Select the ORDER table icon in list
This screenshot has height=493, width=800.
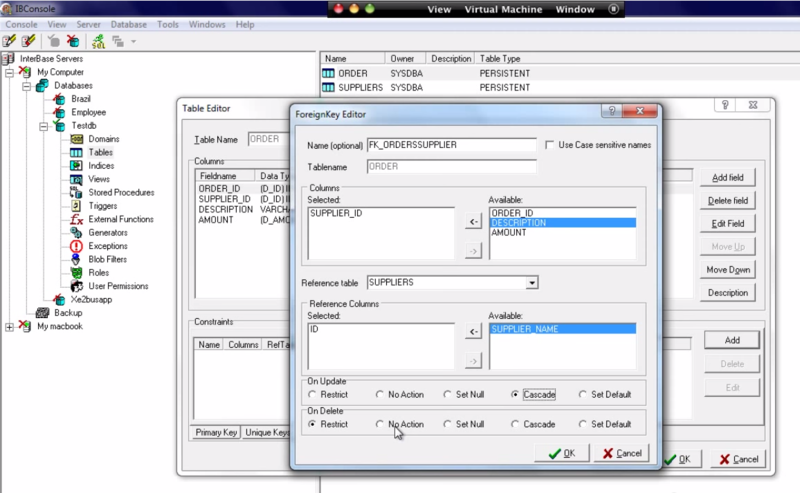pos(329,73)
